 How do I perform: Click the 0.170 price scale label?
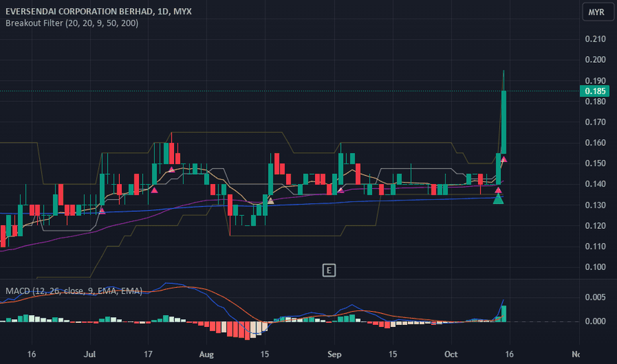pos(595,122)
